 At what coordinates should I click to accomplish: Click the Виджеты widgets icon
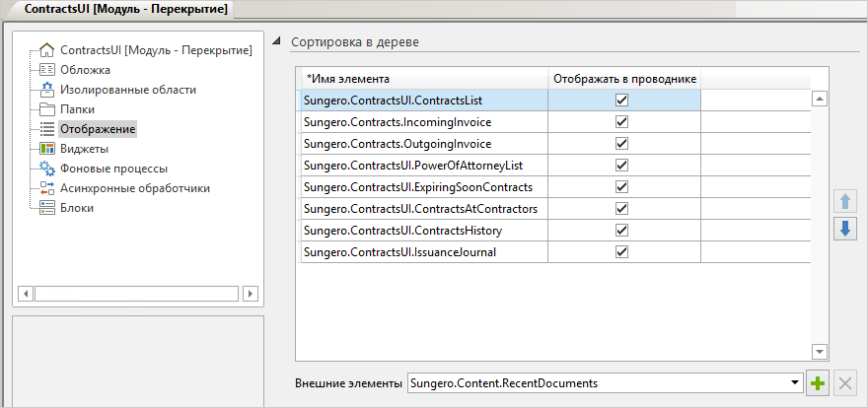46,149
